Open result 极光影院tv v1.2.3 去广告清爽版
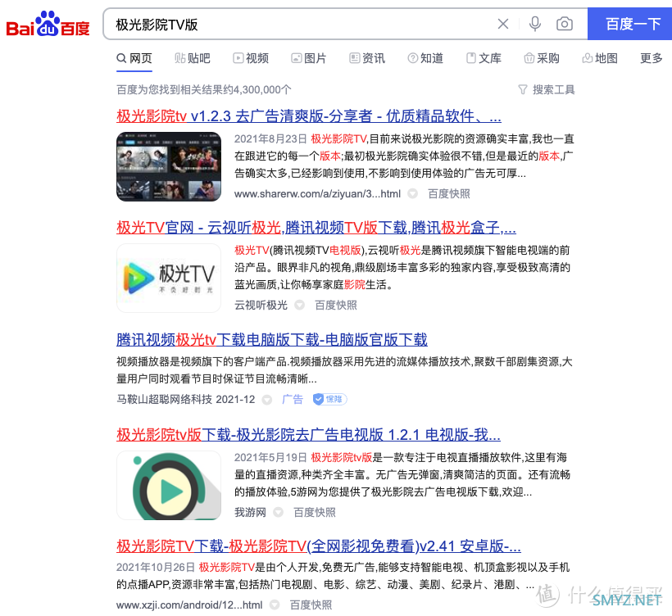Image resolution: width=672 pixels, height=616 pixels. coord(309,115)
